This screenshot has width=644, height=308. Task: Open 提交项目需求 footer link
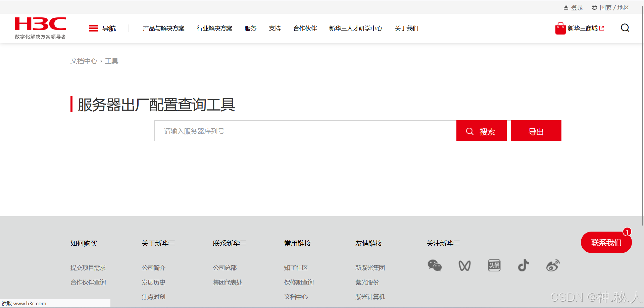pos(88,268)
